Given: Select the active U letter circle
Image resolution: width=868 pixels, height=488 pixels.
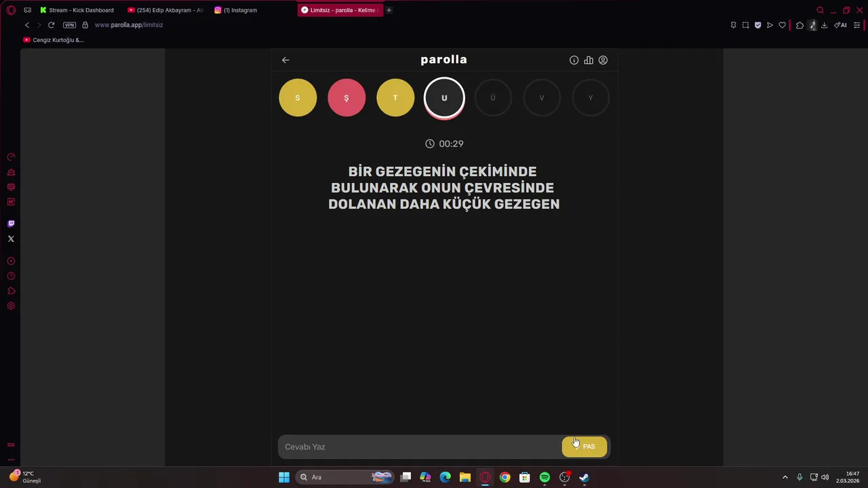Looking at the screenshot, I should point(444,98).
